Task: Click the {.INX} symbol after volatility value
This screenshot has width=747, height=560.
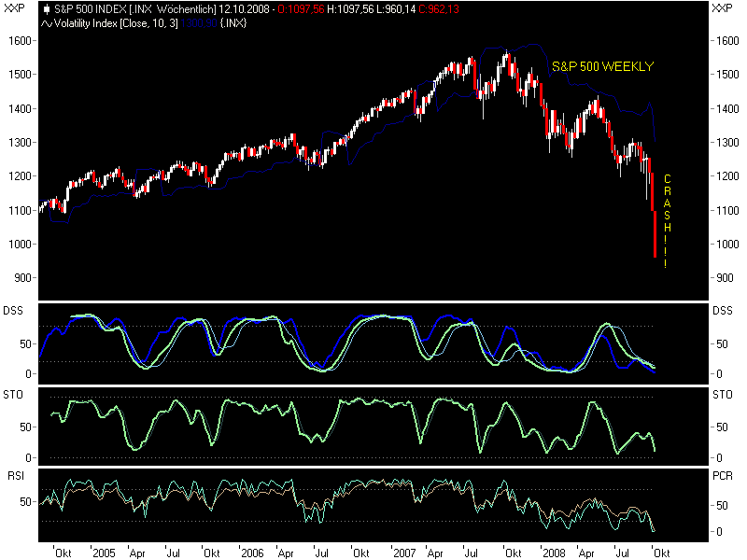Action: coord(233,23)
